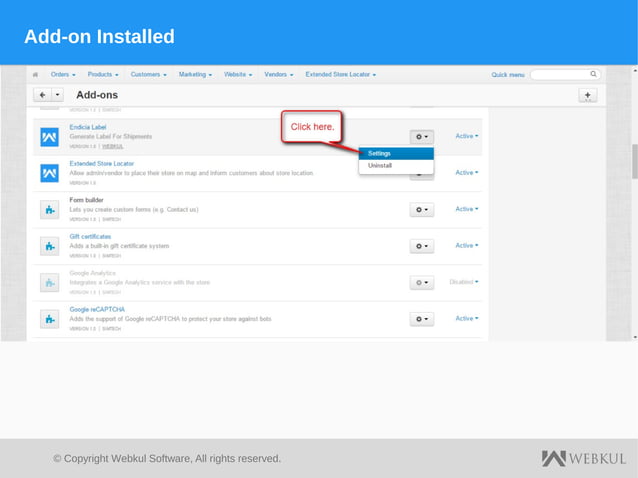
Task: Click 'Adds a built-in gift certificate system' text
Action: tap(119, 246)
